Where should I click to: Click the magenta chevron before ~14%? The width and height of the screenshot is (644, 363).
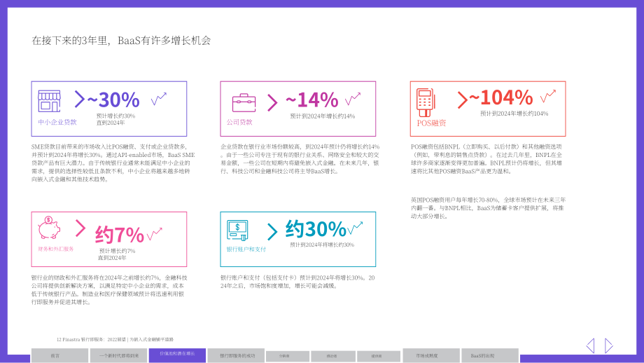click(x=272, y=103)
